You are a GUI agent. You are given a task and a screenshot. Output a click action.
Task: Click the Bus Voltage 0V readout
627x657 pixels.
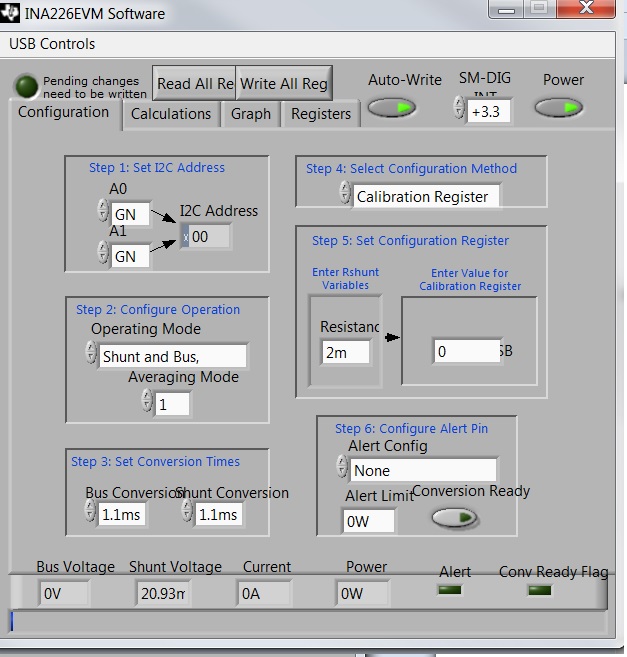[64, 593]
